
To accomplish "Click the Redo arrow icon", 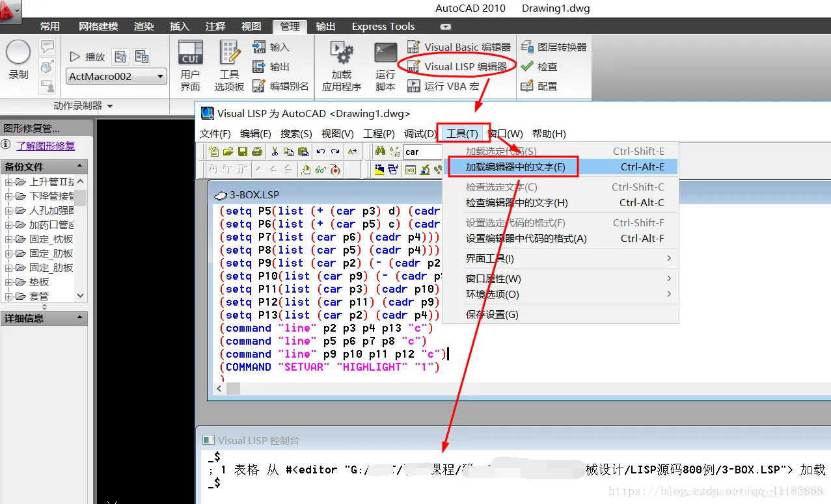I will click(335, 152).
